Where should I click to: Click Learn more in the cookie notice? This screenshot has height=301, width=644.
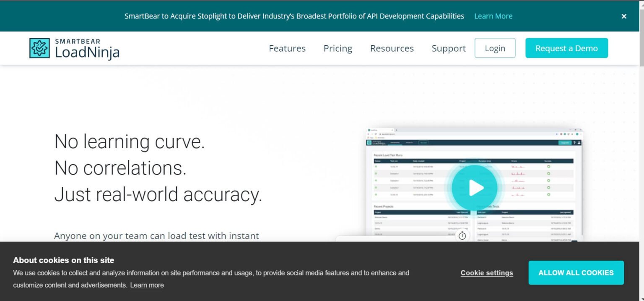[x=147, y=285]
